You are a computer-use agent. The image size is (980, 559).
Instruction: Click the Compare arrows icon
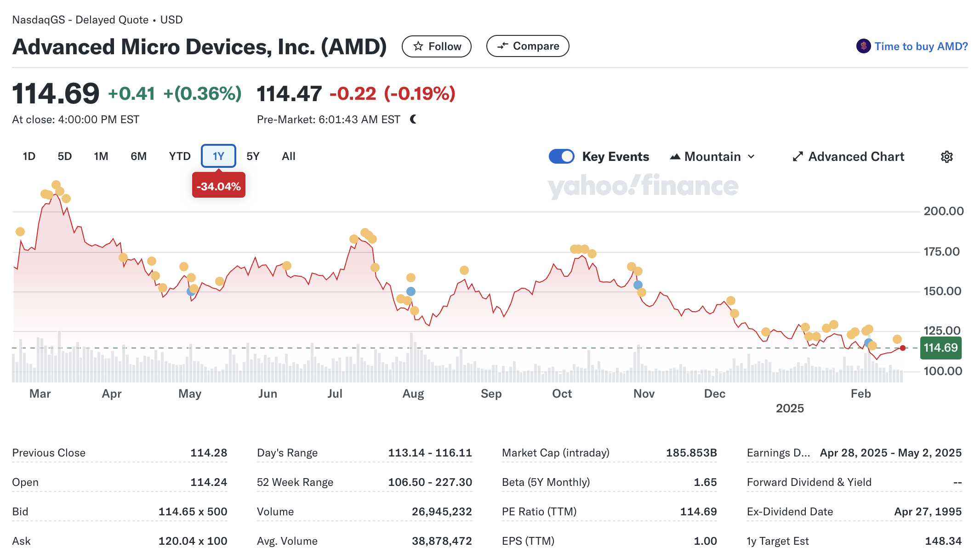[x=502, y=46]
